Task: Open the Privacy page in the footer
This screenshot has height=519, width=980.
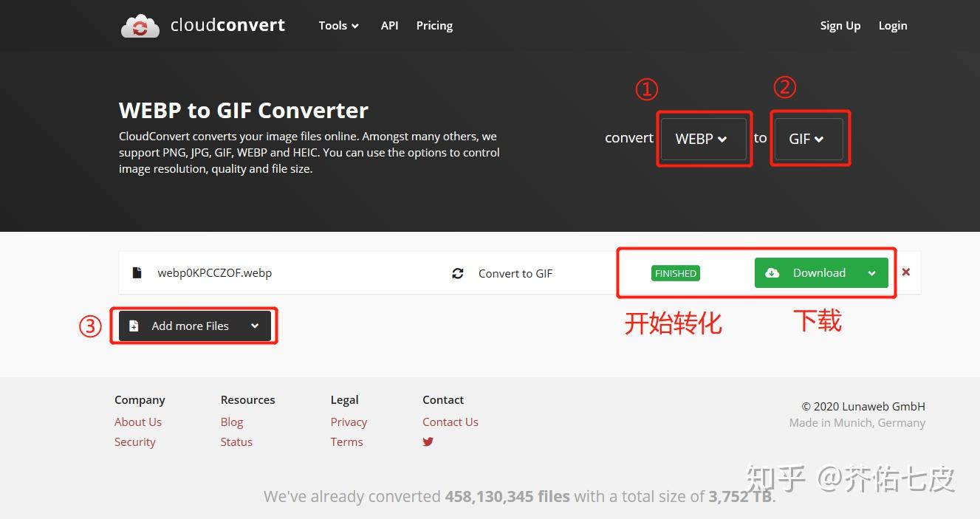Action: [349, 422]
